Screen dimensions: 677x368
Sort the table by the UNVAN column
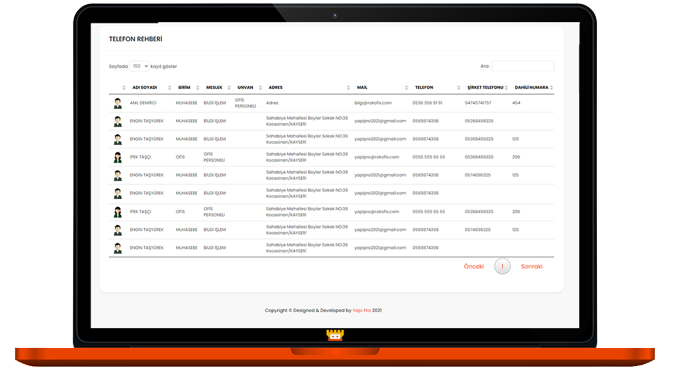click(245, 88)
